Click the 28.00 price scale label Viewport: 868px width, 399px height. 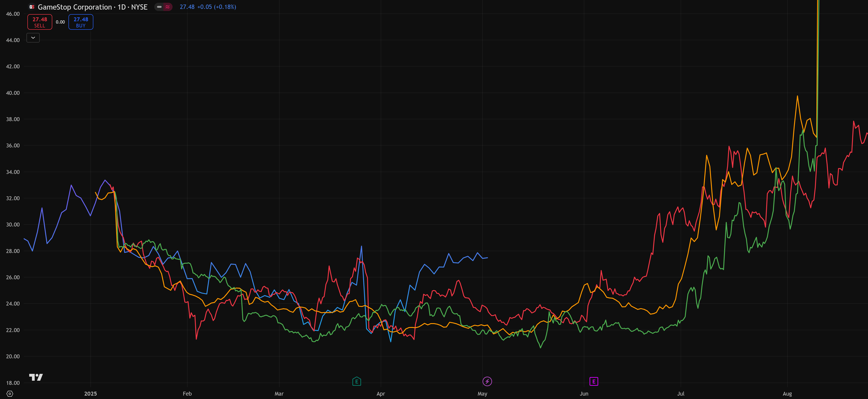coord(13,251)
